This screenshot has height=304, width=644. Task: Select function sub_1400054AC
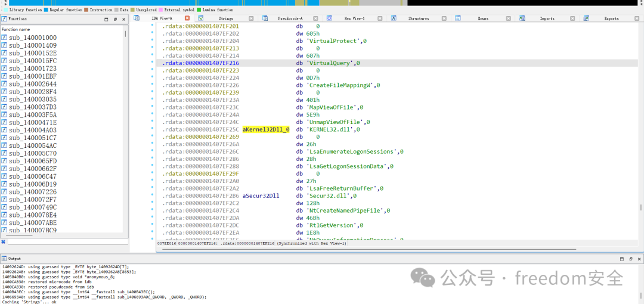(x=33, y=145)
